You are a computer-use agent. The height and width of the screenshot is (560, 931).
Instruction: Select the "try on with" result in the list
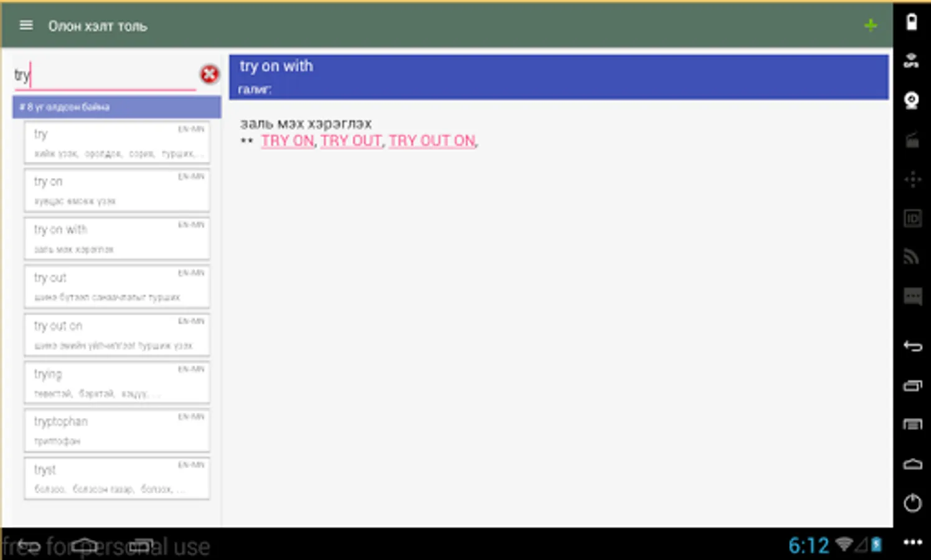(117, 238)
